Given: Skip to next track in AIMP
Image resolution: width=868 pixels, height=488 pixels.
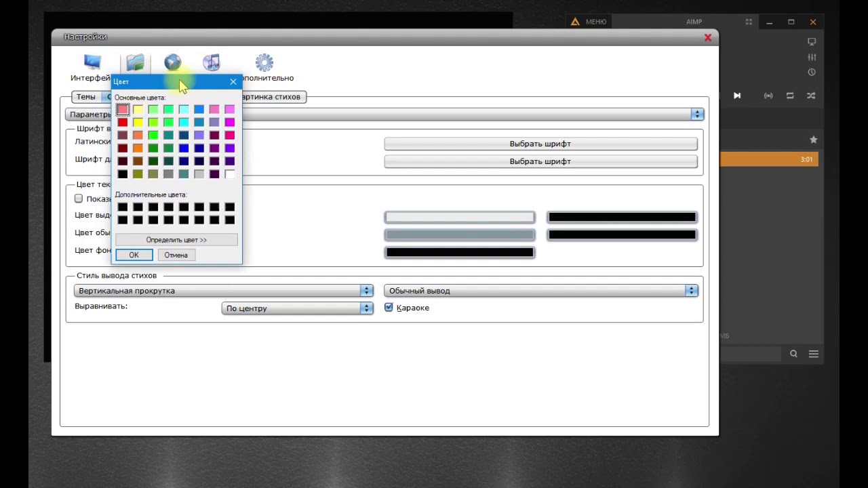Looking at the screenshot, I should (x=737, y=96).
